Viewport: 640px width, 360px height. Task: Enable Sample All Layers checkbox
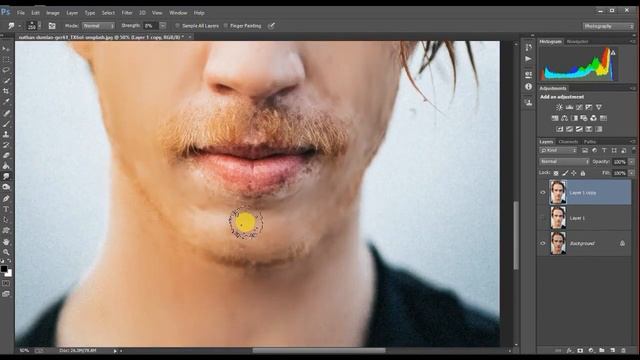tap(178, 26)
